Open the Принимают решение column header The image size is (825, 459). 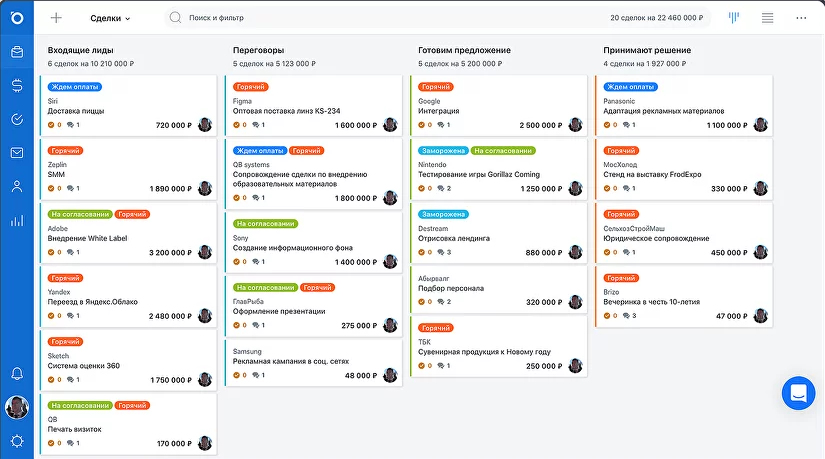click(647, 50)
